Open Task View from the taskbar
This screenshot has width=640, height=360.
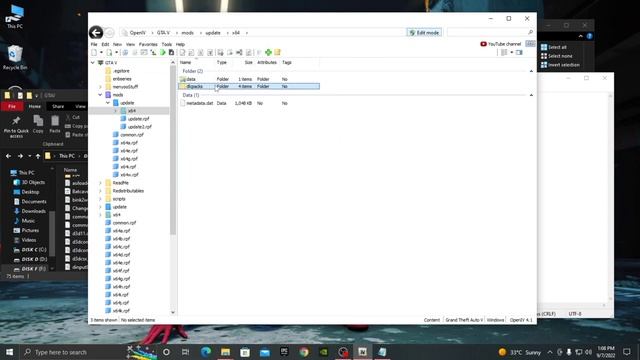coord(185,352)
